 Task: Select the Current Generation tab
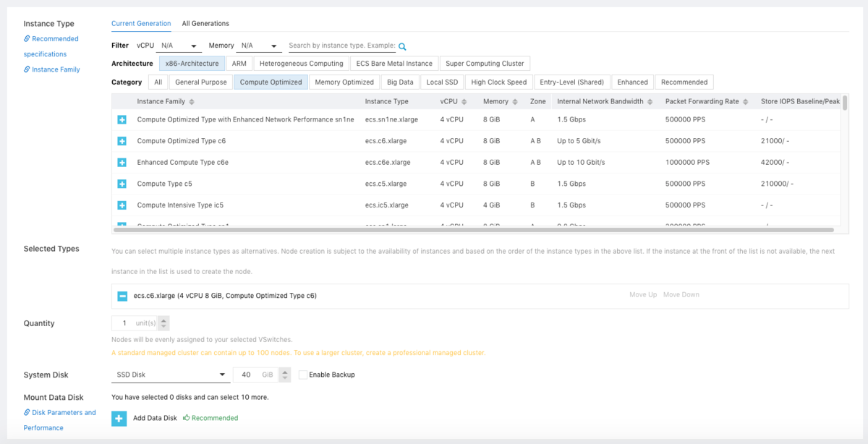(x=141, y=24)
